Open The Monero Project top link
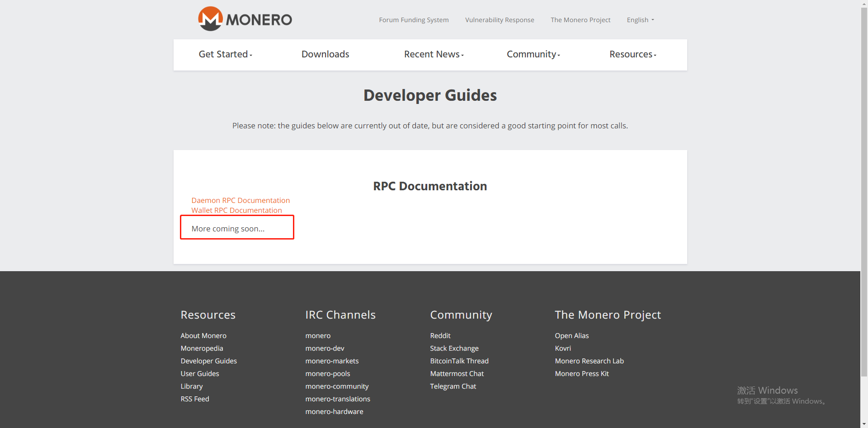This screenshot has width=868, height=428. [x=580, y=20]
